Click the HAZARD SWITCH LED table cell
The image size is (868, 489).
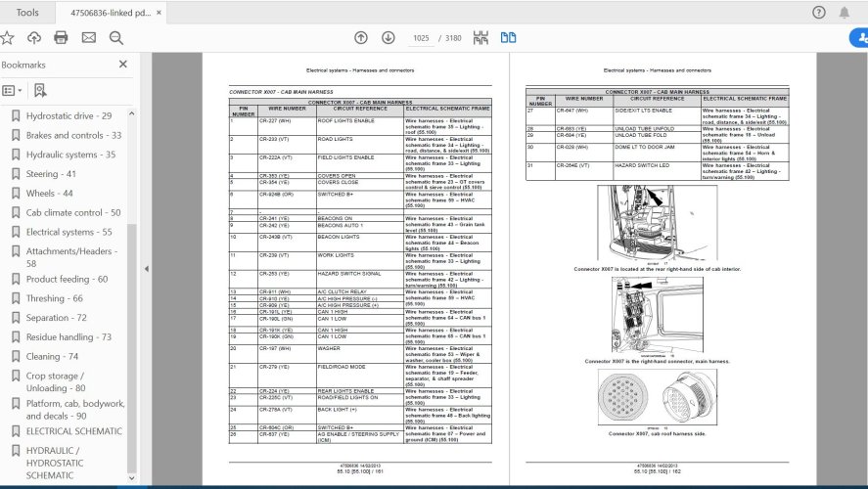coord(657,171)
